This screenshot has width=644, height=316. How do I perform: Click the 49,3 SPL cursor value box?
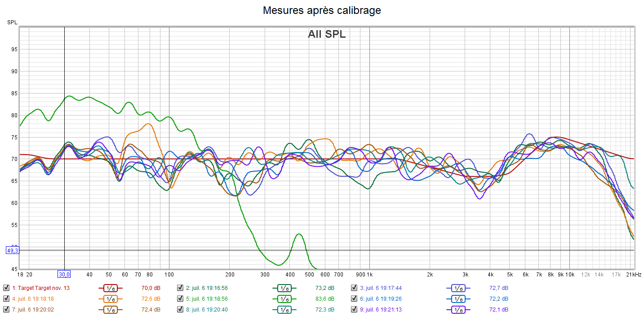12,250
